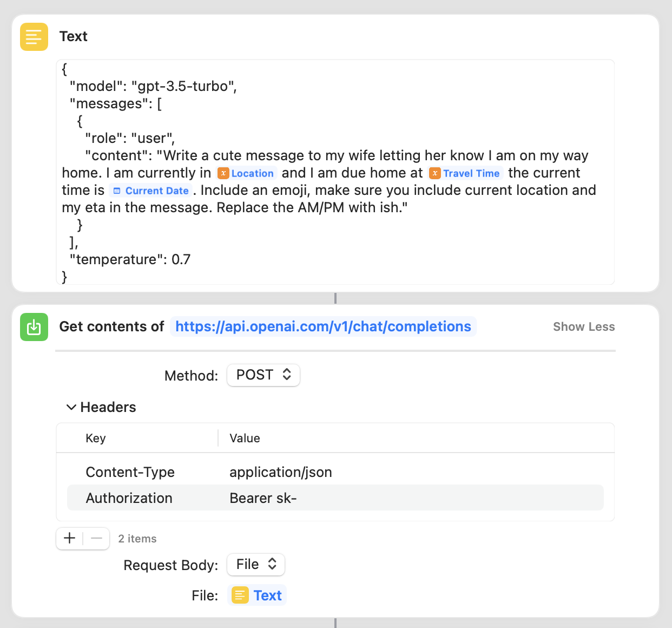The height and width of the screenshot is (628, 672).
Task: Open the Method POST dropdown
Action: click(263, 375)
